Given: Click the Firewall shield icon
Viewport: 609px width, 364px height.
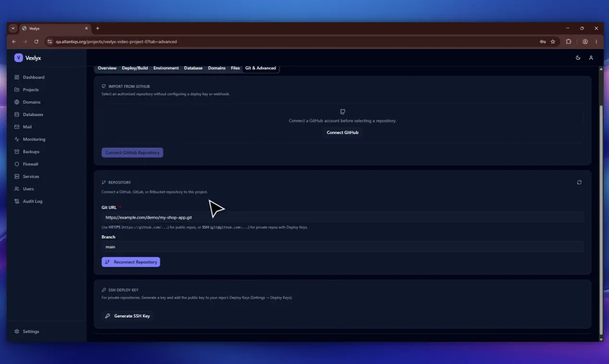Looking at the screenshot, I should [17, 164].
